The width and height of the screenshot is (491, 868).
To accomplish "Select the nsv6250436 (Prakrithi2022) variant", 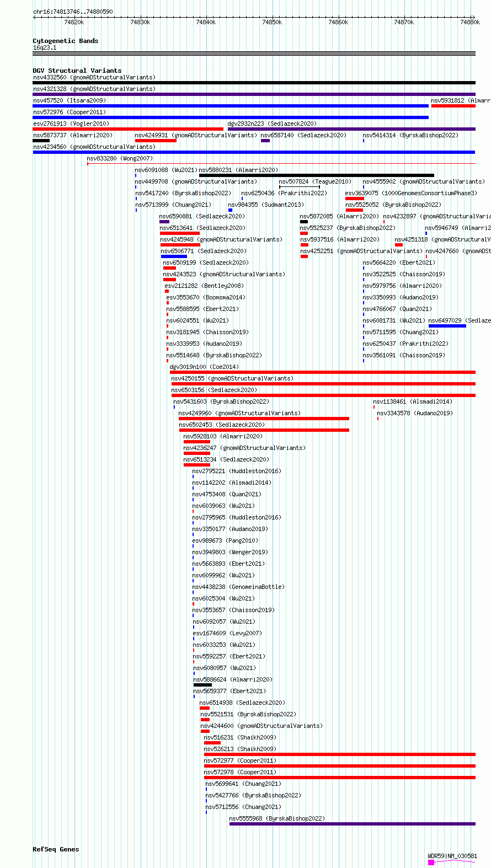I will pos(242,199).
